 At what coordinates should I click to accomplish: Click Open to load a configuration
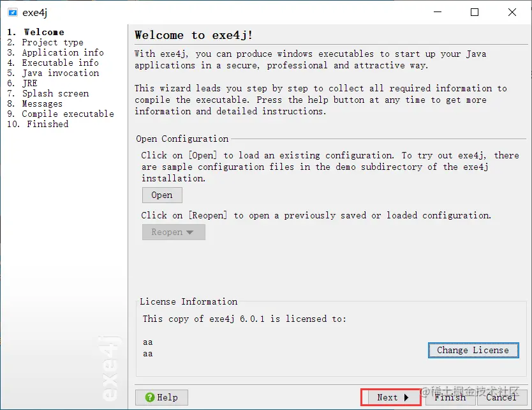point(162,195)
